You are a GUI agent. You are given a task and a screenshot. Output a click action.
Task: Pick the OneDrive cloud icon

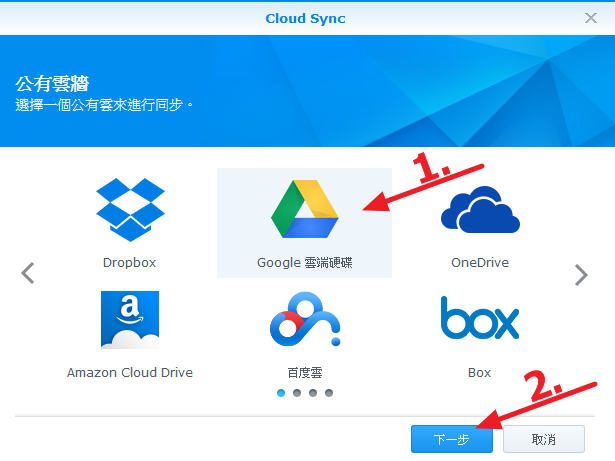point(480,209)
